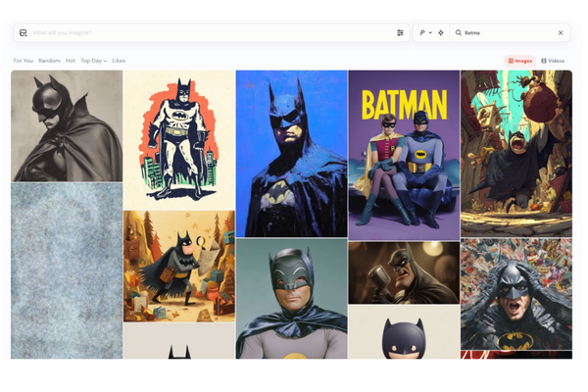Open the retro Batman print with orange background
The height and width of the screenshot is (392, 588).
click(179, 140)
